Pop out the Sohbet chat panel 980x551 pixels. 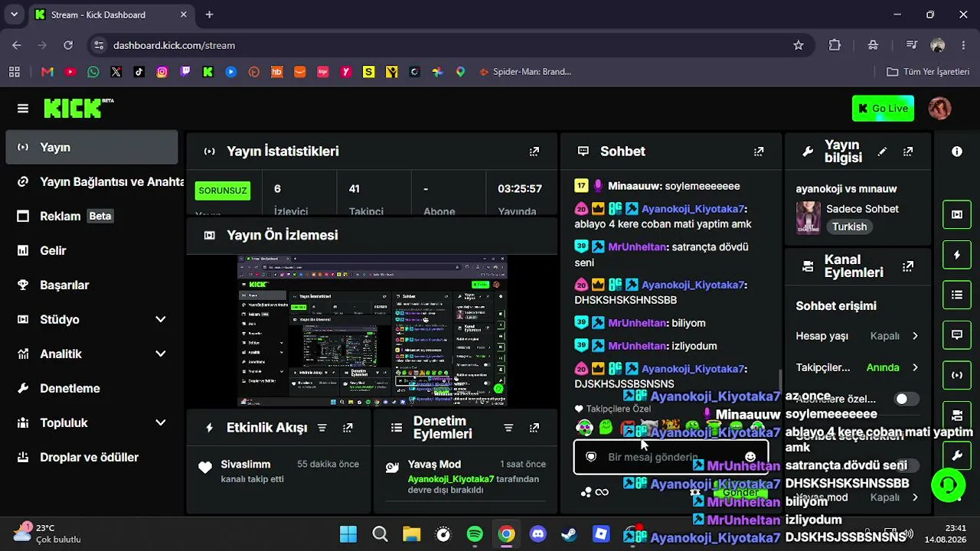[759, 152]
